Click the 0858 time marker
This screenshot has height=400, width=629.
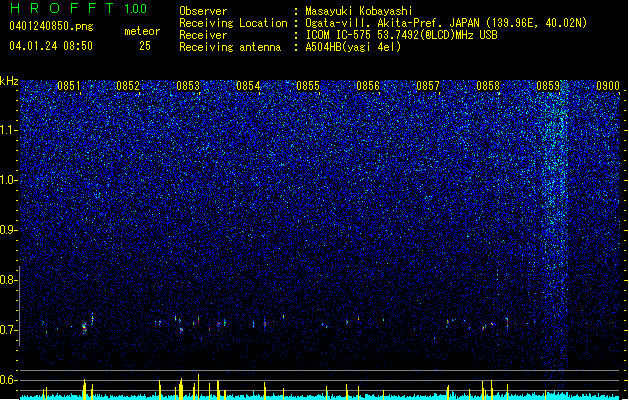488,86
